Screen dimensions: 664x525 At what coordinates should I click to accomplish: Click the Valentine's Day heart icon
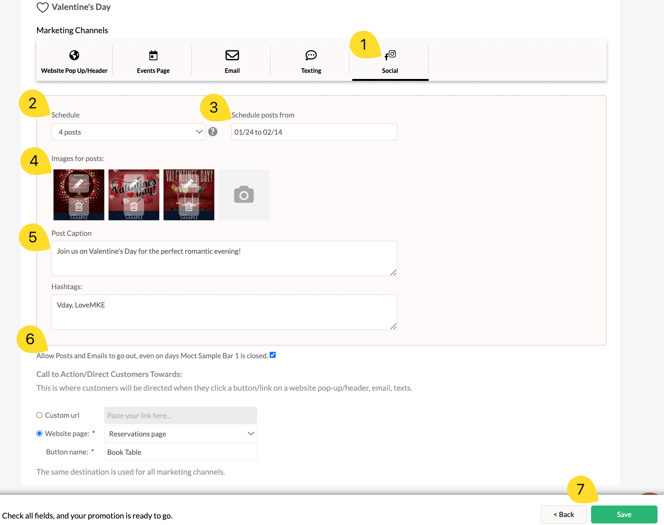pyautogui.click(x=42, y=8)
